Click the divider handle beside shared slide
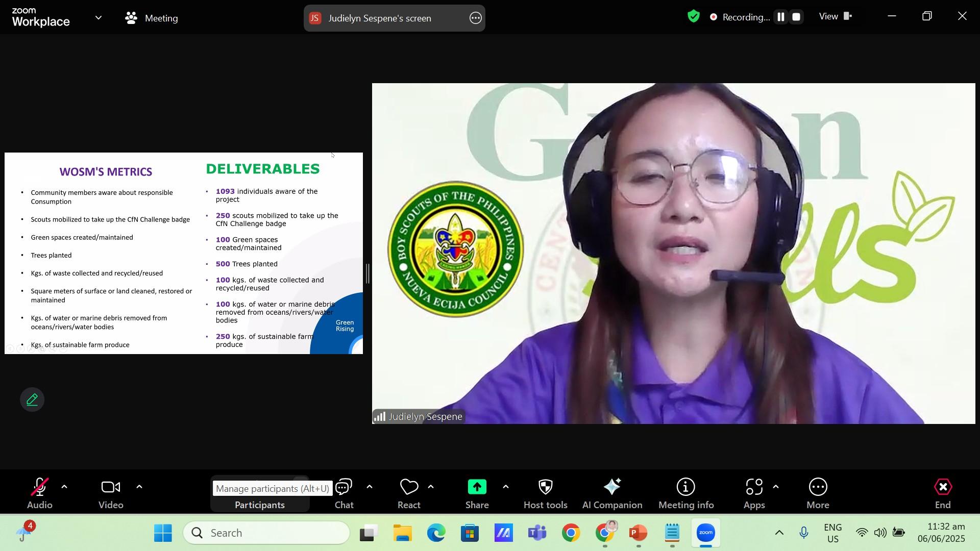The height and width of the screenshot is (551, 980). (x=367, y=274)
